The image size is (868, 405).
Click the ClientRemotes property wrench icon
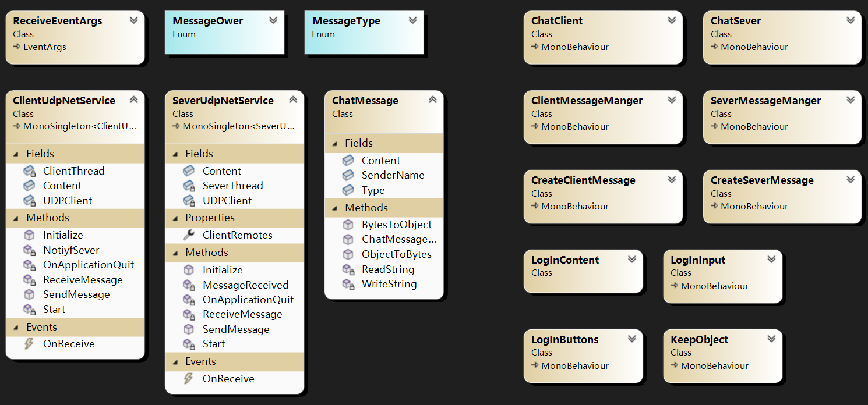(x=189, y=235)
